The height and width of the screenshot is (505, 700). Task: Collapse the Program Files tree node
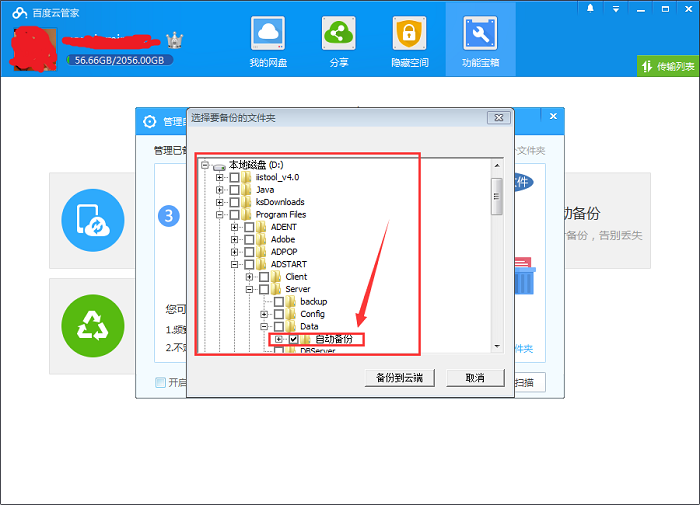coord(219,215)
